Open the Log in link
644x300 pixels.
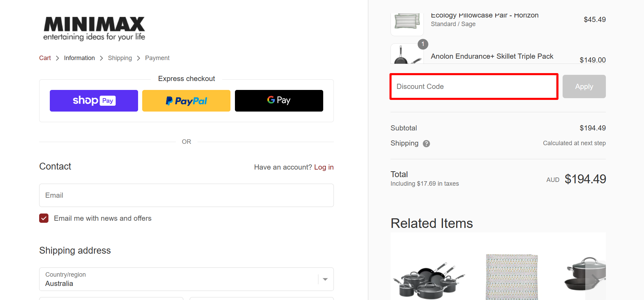324,167
